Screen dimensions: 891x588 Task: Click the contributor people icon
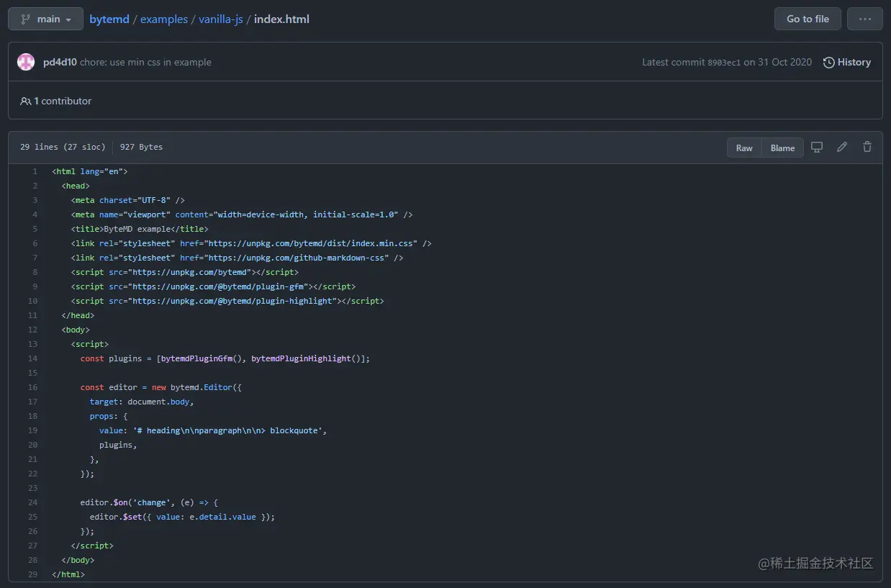[x=25, y=101]
